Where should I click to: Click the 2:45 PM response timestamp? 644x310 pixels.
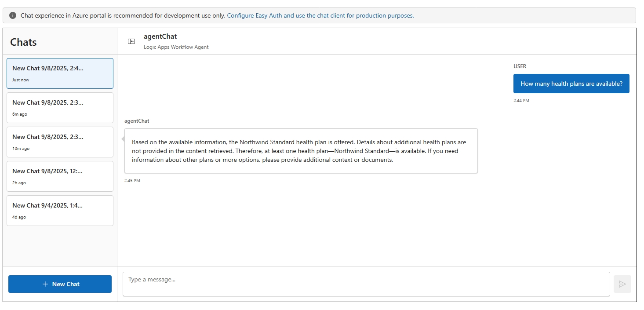point(132,181)
